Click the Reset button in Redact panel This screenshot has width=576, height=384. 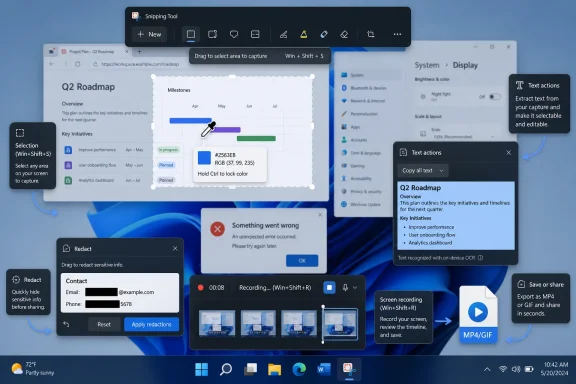coord(104,324)
